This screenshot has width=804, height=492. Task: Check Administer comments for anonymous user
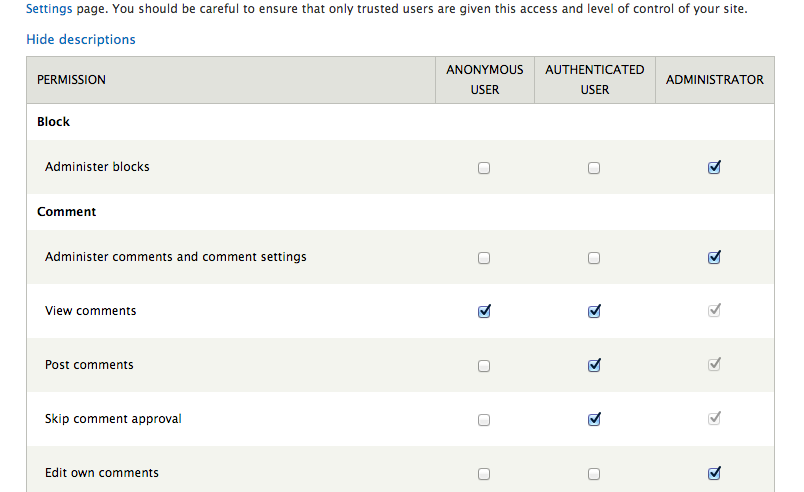[484, 258]
